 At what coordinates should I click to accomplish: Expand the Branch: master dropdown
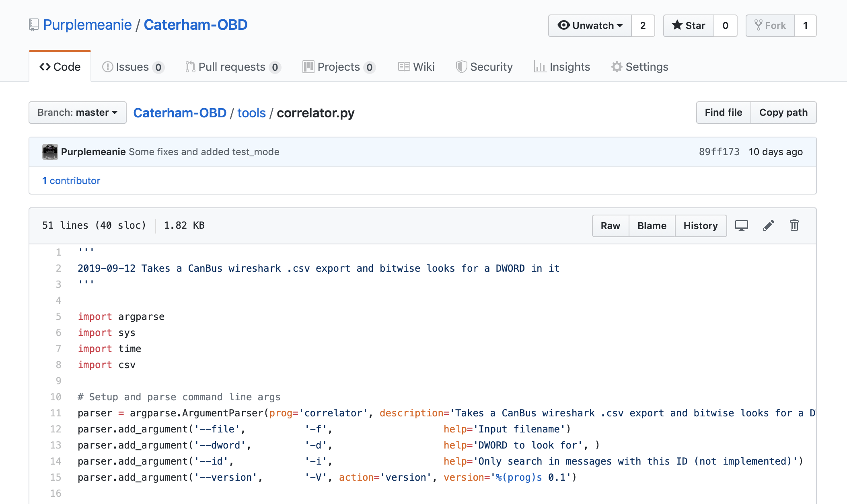(78, 113)
